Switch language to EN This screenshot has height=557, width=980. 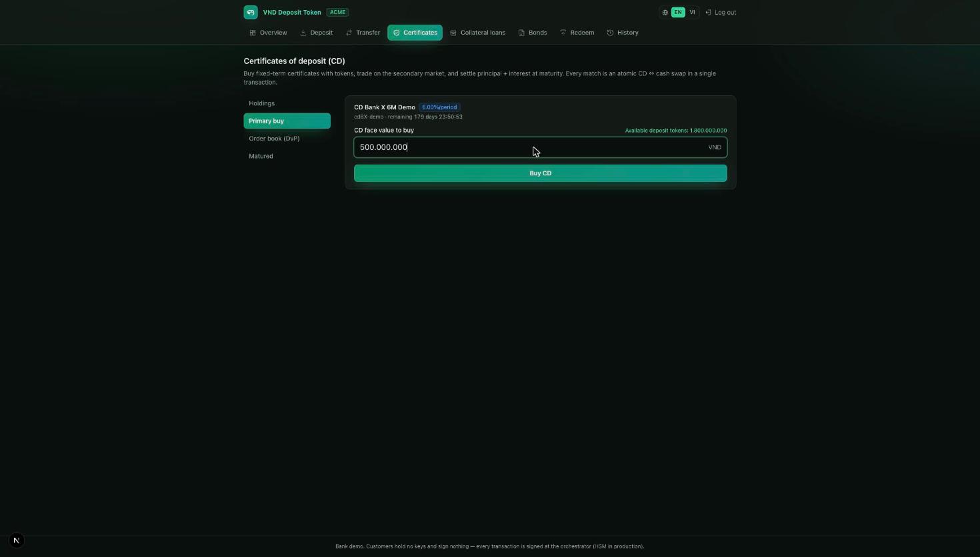click(678, 13)
